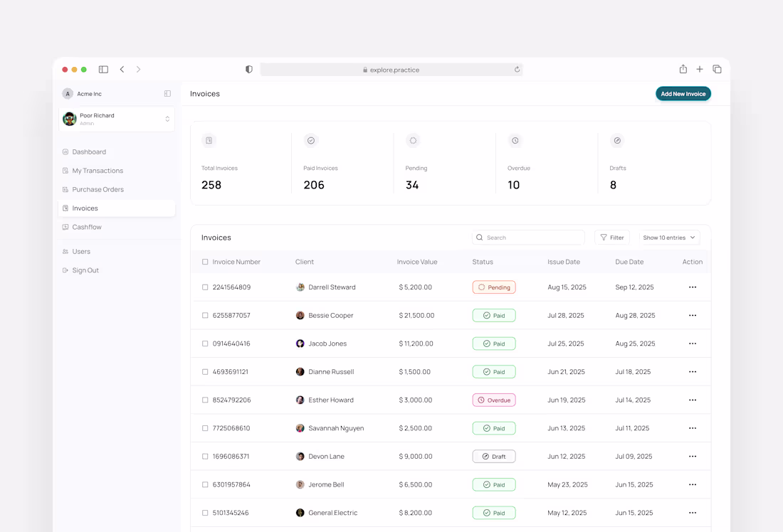Click the privacy shield icon
Viewport: 783px width, 532px height.
pos(248,70)
